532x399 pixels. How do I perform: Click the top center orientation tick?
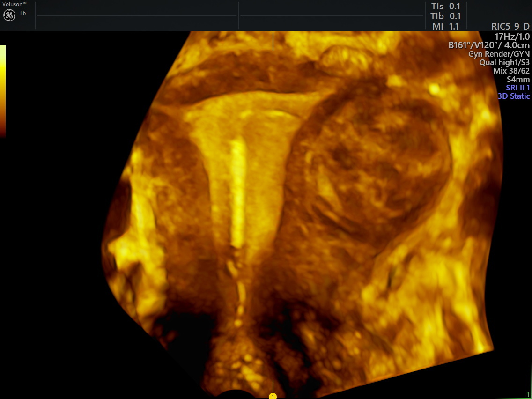(273, 41)
